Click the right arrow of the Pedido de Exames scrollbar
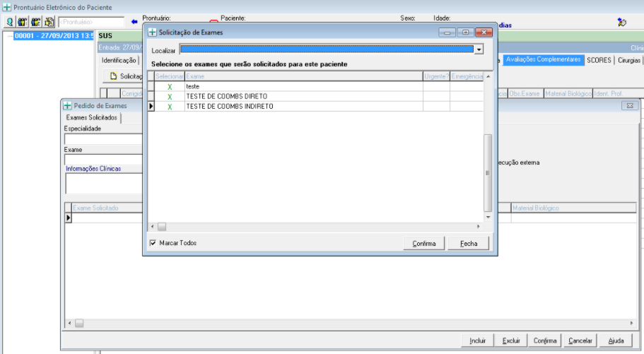Viewport: 644px width, 354px height. (632, 323)
